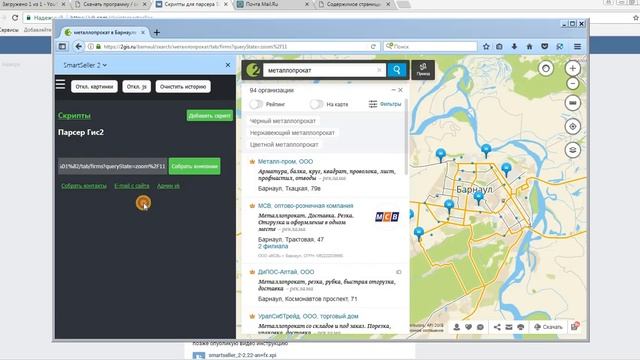Screen dimensions: 640x360
Task: Open favorites heart icon on map footer
Action: point(469,327)
